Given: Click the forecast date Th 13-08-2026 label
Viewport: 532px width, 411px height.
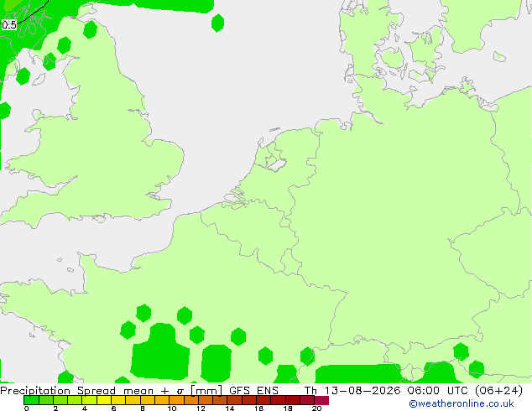Looking at the screenshot, I should pyautogui.click(x=352, y=391).
